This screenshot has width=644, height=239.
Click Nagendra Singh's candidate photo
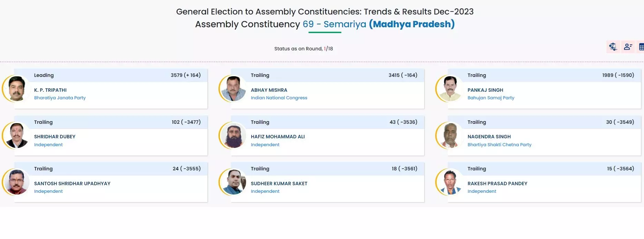[450, 135]
